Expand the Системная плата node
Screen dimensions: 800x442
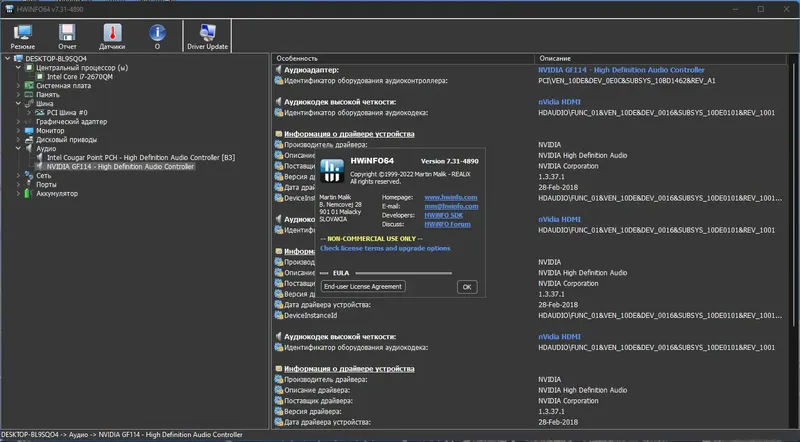(x=18, y=86)
